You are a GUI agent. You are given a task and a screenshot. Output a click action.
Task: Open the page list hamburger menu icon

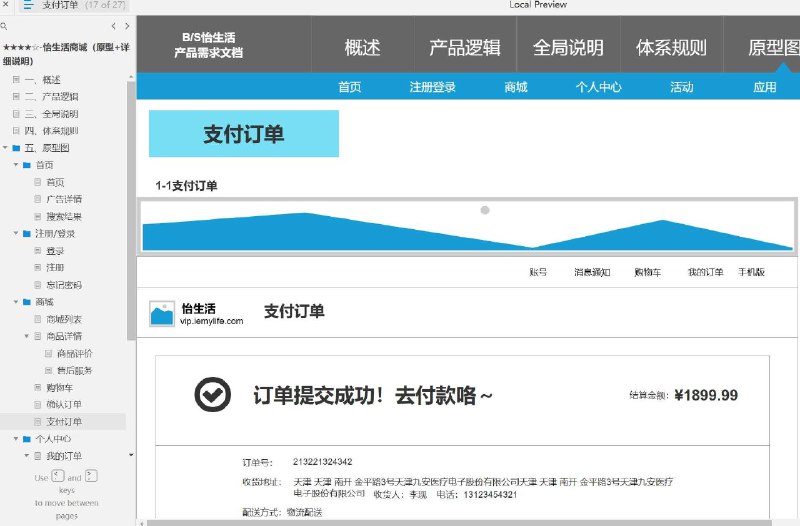pos(29,5)
